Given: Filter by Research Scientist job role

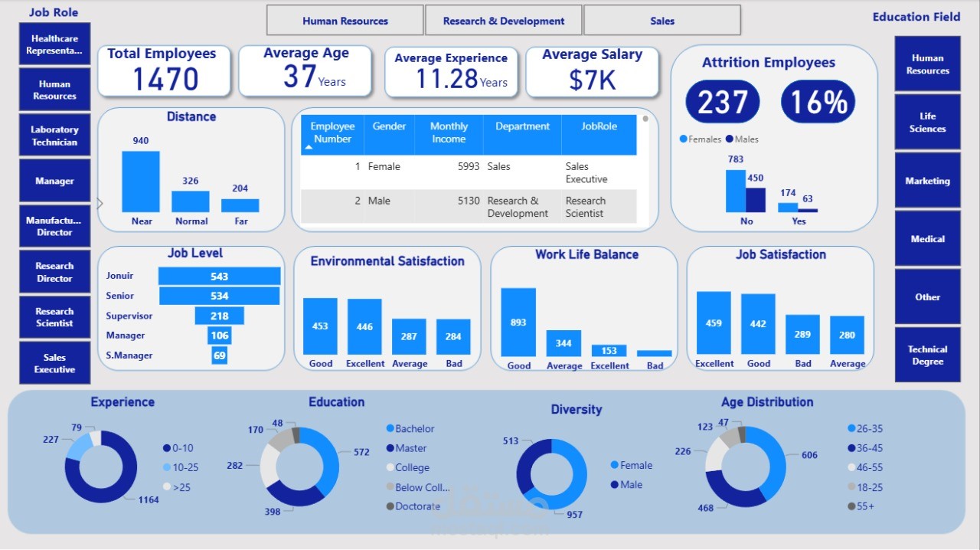Looking at the screenshot, I should (54, 317).
